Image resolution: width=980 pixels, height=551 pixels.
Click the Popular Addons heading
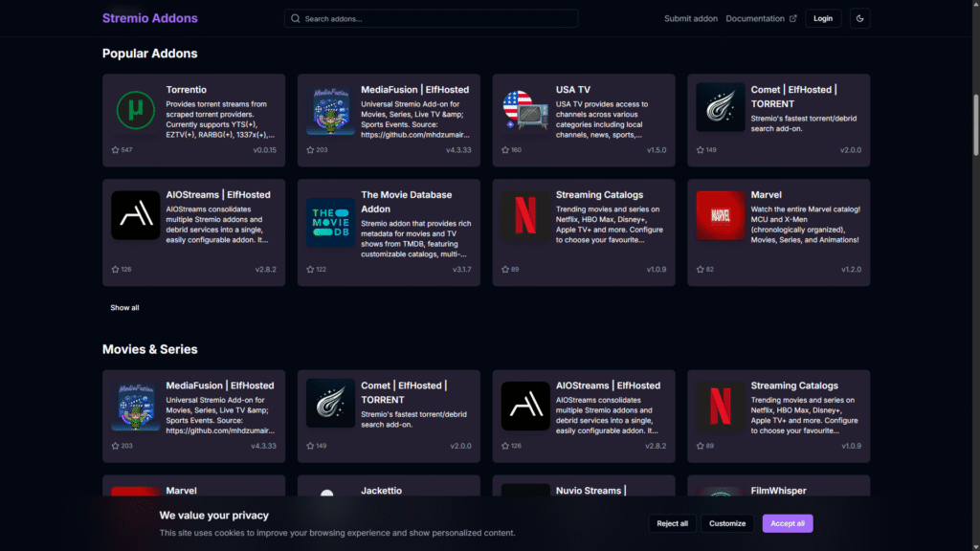tap(150, 54)
